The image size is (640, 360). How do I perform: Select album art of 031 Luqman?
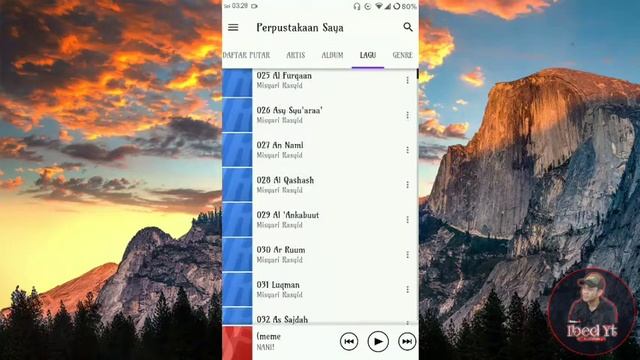[237, 289]
